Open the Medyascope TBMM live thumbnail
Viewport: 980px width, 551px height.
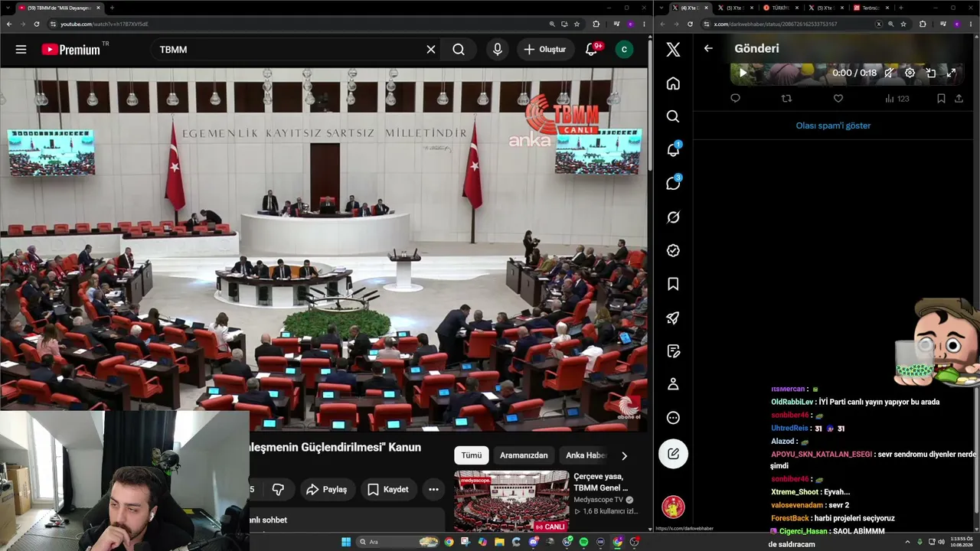511,501
